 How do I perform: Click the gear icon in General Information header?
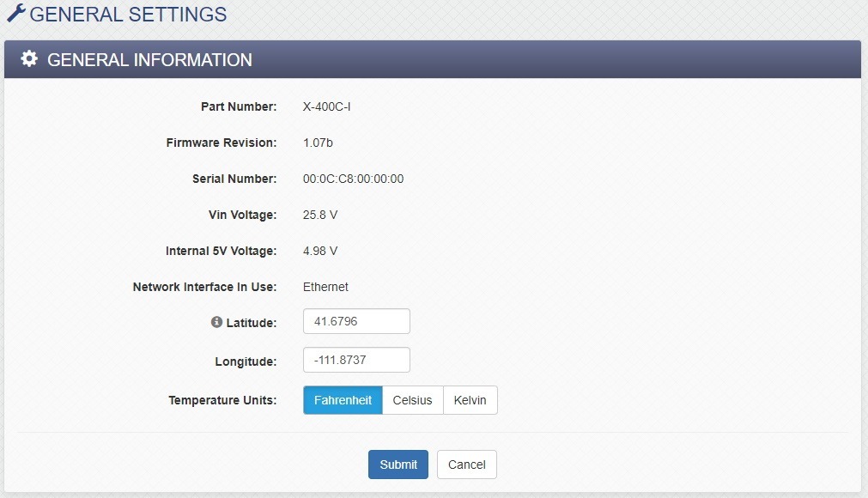point(29,59)
